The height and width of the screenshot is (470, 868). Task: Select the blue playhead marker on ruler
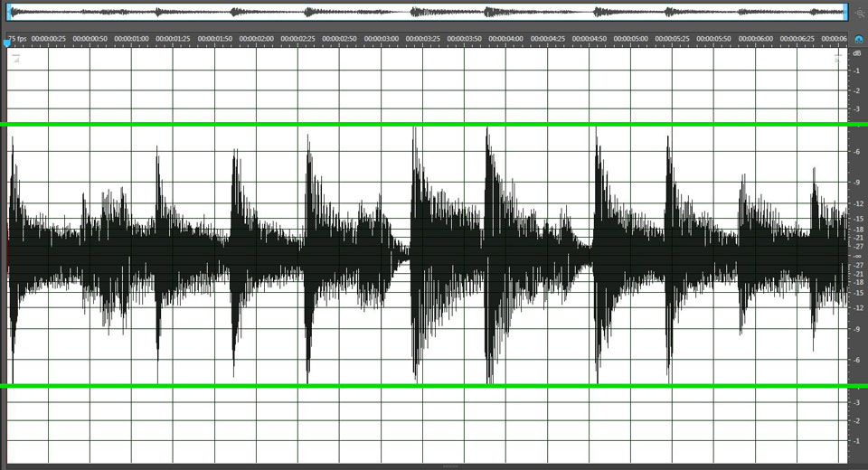pos(6,42)
